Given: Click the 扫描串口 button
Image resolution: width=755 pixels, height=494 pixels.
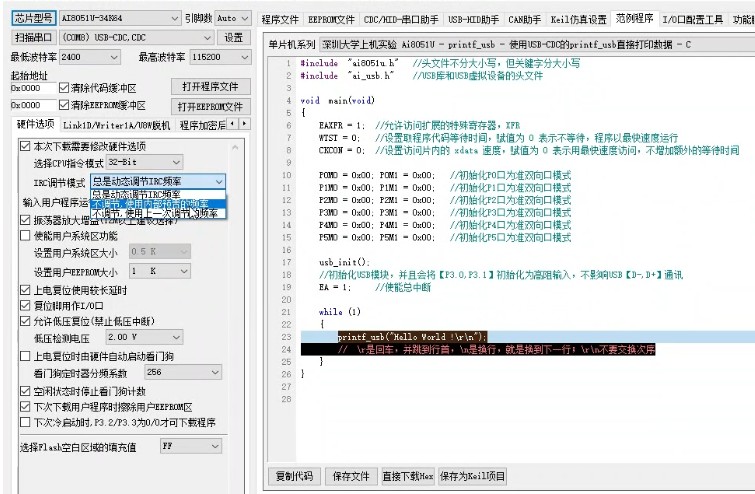Looking at the screenshot, I should pos(33,37).
